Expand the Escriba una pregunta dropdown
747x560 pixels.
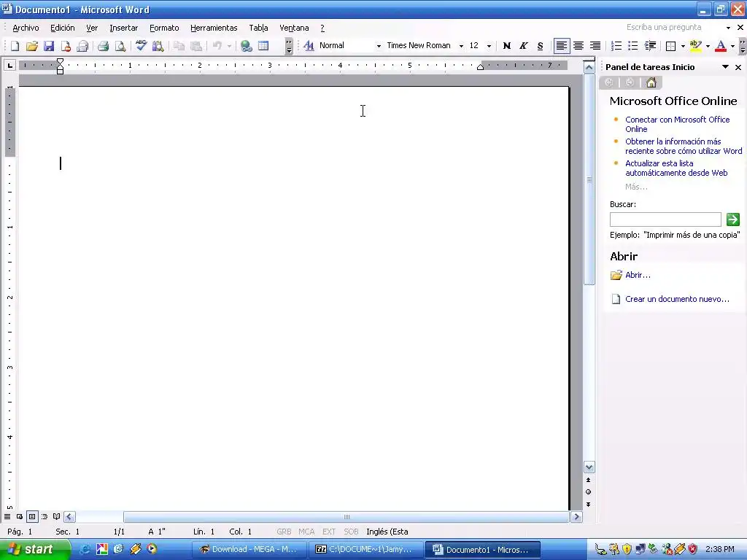point(728,28)
